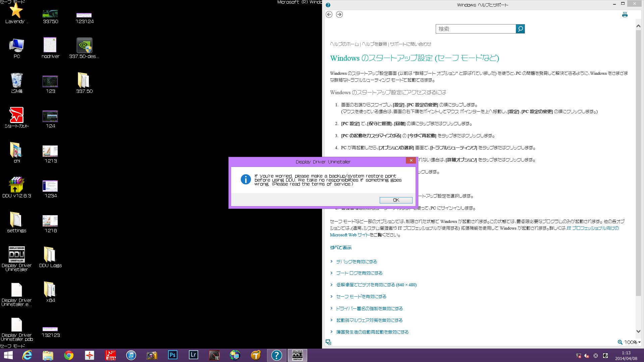Screen dimensions: 644x362
Task: Click the search magnifier button in Help
Action: [520, 29]
